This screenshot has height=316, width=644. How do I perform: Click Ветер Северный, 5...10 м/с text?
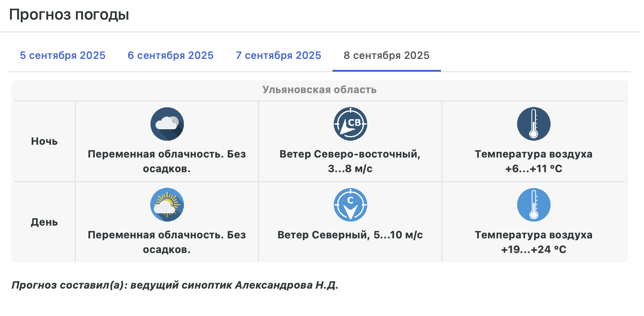point(350,235)
